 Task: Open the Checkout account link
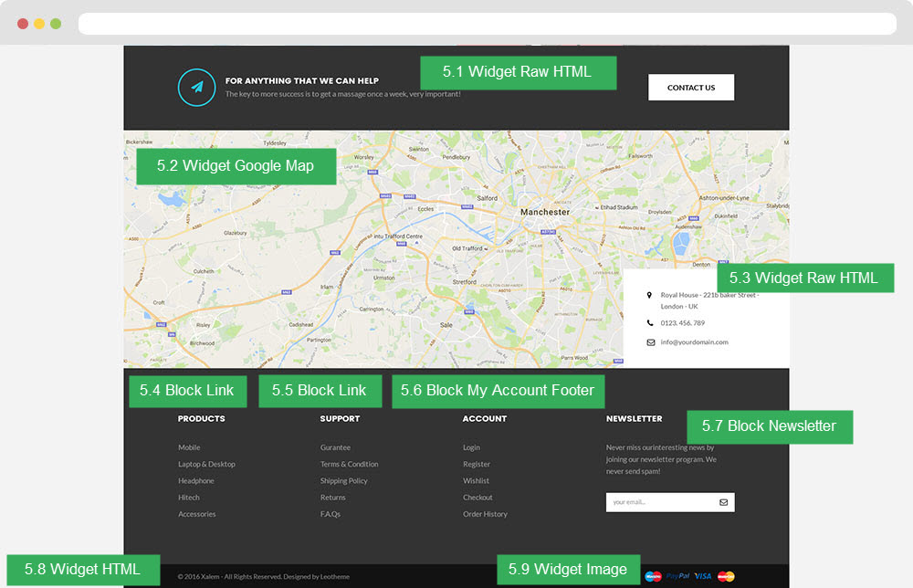pyautogui.click(x=478, y=498)
